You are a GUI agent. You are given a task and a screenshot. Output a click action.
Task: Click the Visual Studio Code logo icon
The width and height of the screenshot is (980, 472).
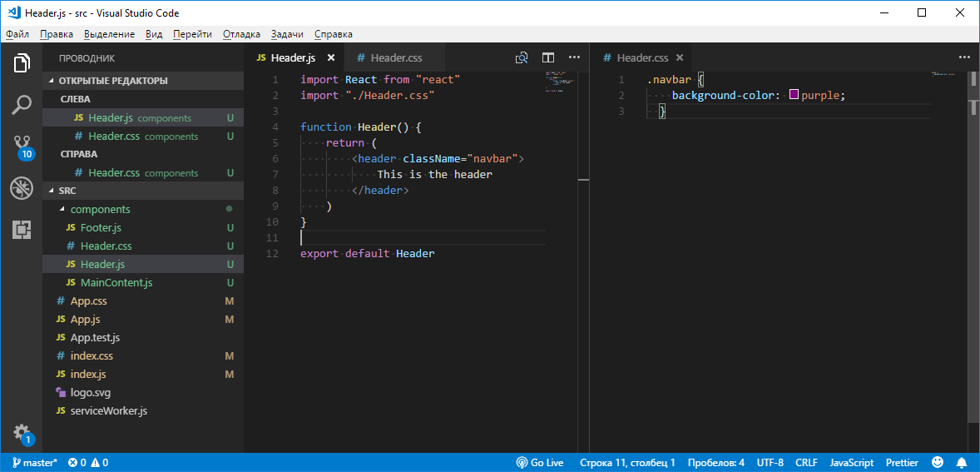coord(13,12)
